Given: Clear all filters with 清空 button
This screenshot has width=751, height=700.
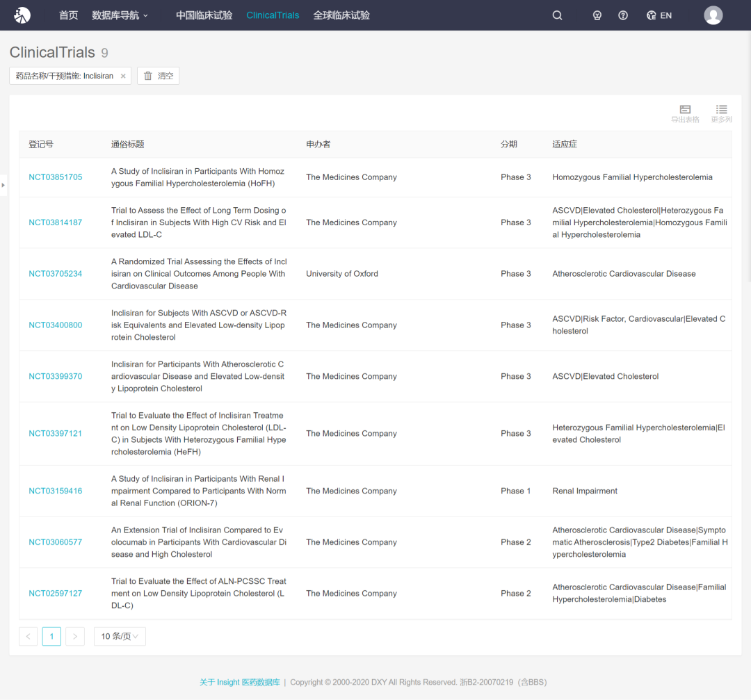Looking at the screenshot, I should pyautogui.click(x=158, y=76).
